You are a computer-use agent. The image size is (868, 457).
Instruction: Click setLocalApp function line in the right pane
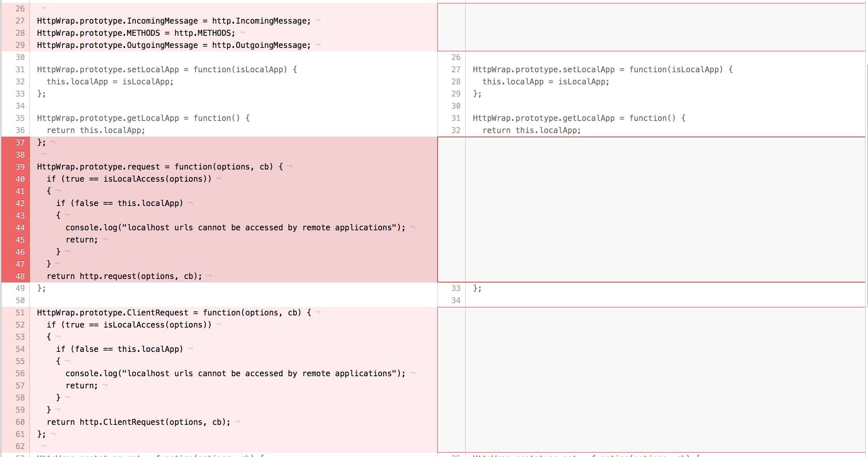coord(602,69)
